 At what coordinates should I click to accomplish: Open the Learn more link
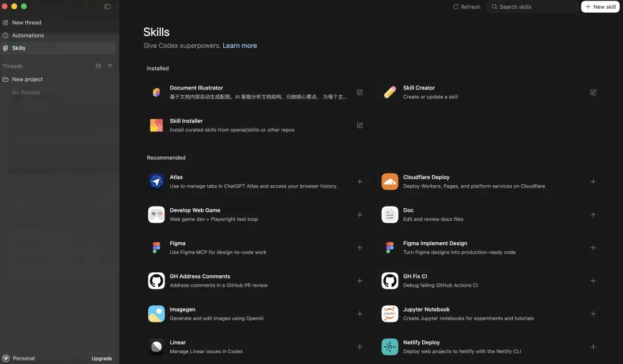click(x=239, y=46)
